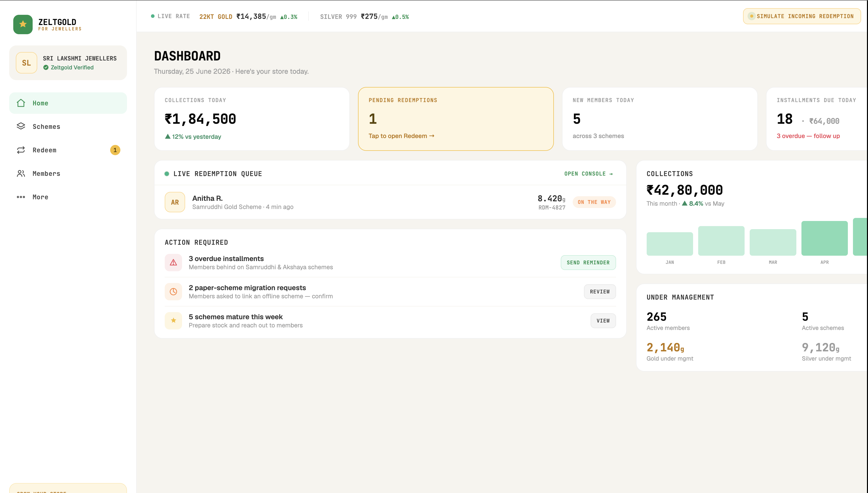Image resolution: width=868 pixels, height=493 pixels.
Task: Go to the Redeem section
Action: (x=68, y=150)
